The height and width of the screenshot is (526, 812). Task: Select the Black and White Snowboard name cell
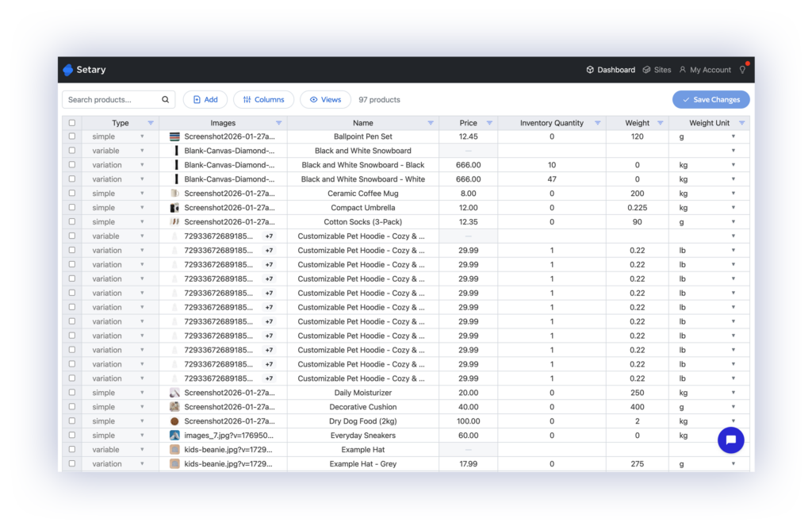[x=363, y=151]
